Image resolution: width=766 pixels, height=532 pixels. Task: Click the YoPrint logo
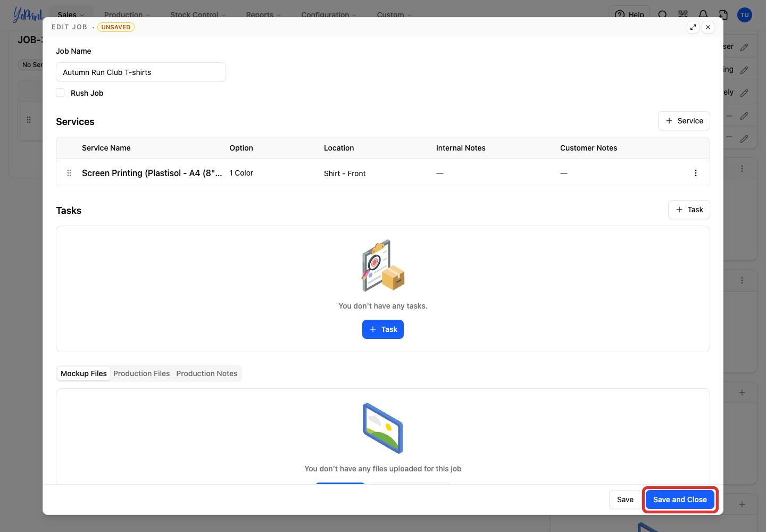[x=28, y=14]
